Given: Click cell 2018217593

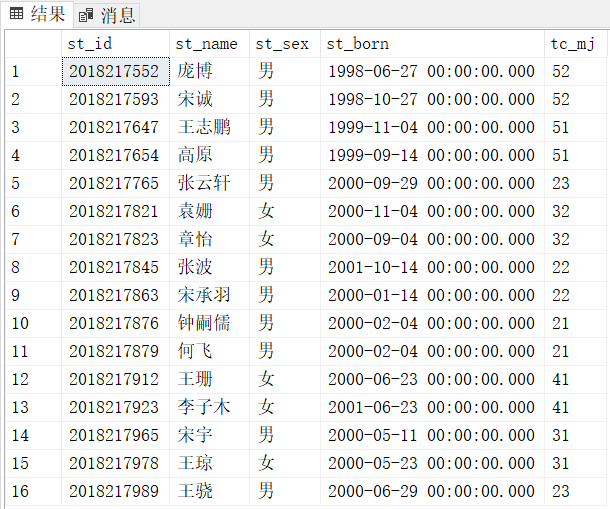Looking at the screenshot, I should 116,100.
